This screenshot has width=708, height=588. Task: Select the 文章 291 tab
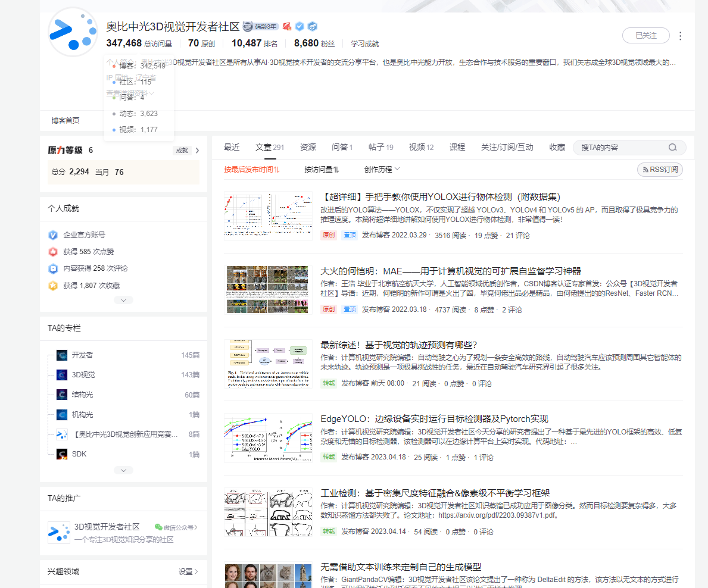pos(270,147)
